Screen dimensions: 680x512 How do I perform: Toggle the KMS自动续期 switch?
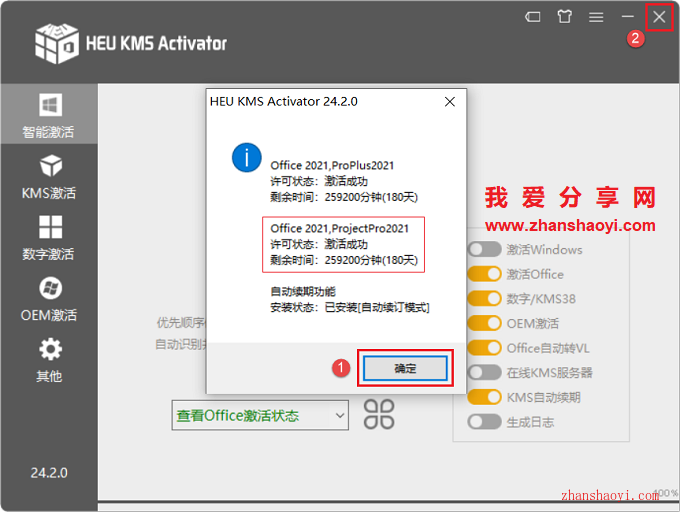click(484, 397)
